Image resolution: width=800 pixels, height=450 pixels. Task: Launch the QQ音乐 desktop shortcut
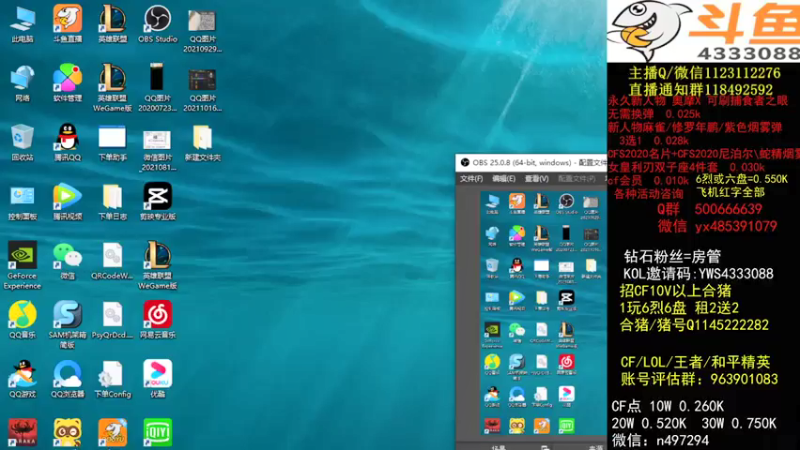tap(22, 321)
